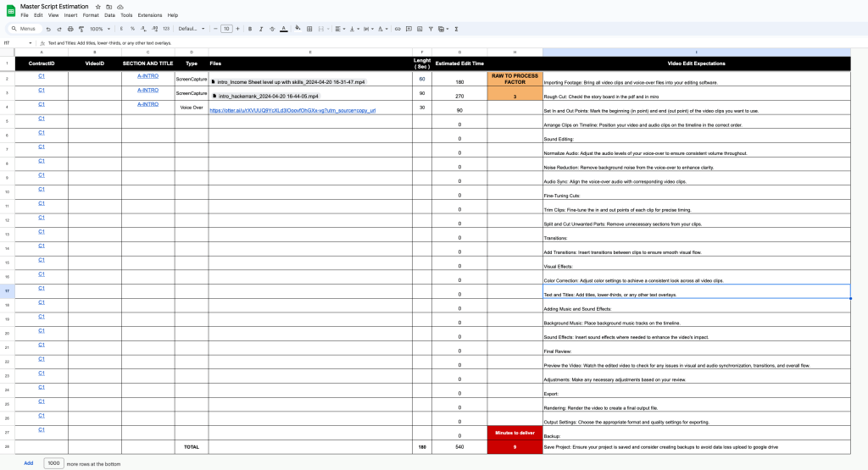Image resolution: width=868 pixels, height=470 pixels.
Task: Open the otter.ai voice over link
Action: 292,111
